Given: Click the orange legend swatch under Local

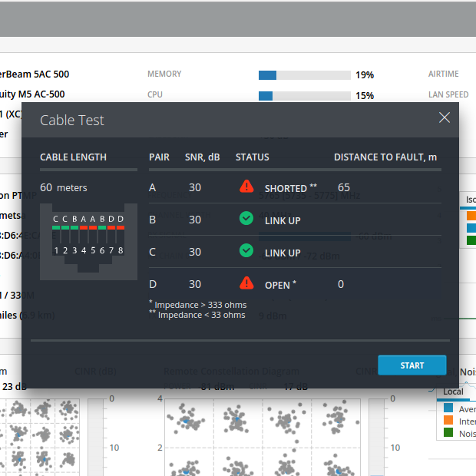Looking at the screenshot, I should 449,421.
